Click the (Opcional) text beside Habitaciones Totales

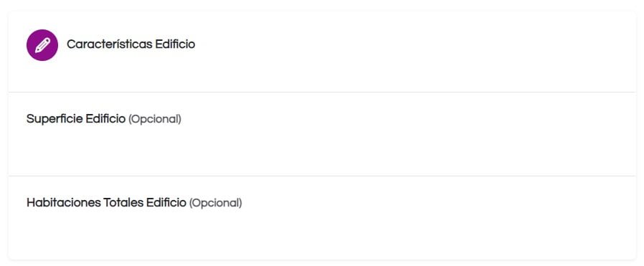pos(216,203)
